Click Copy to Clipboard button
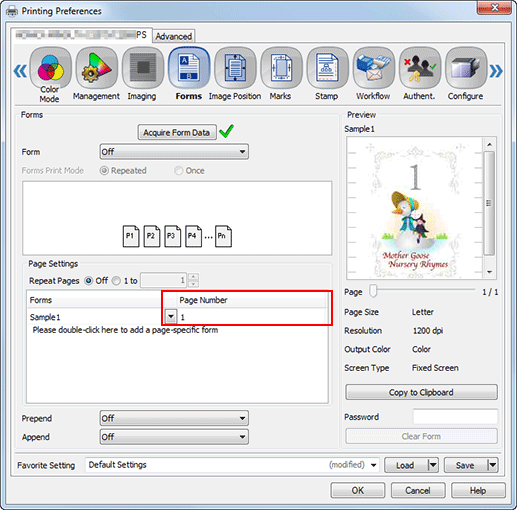 tap(421, 392)
